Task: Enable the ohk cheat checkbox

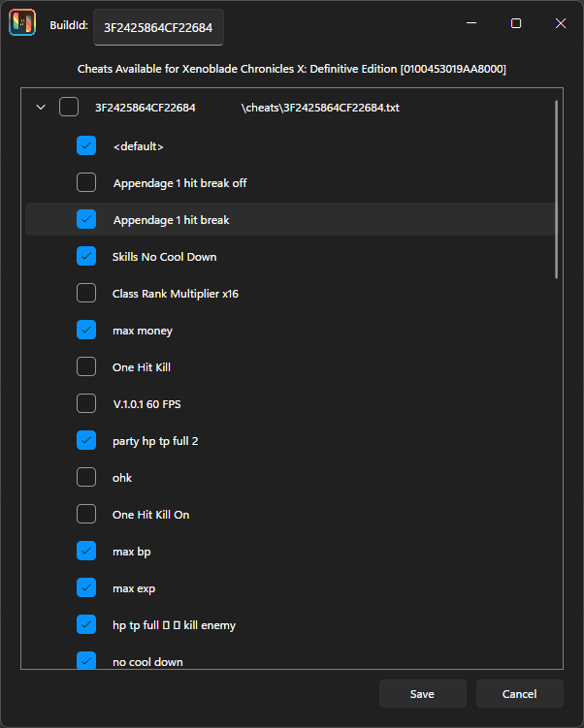Action: [86, 477]
